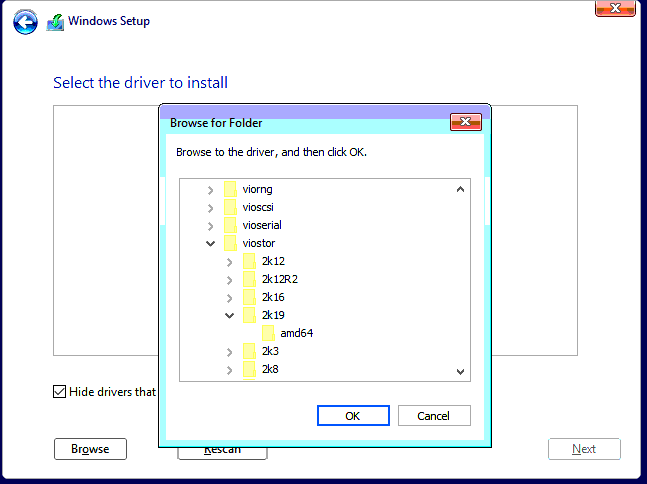This screenshot has height=484, width=647.
Task: Select the 2k12R2 folder icon
Action: [x=249, y=279]
